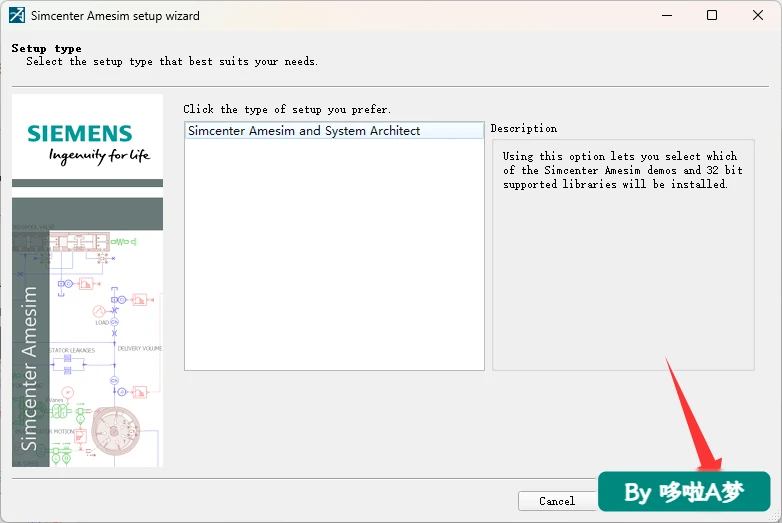The width and height of the screenshot is (782, 523).
Task: Click the 'By 哆啦A梦' green watermark banner
Action: (x=684, y=492)
